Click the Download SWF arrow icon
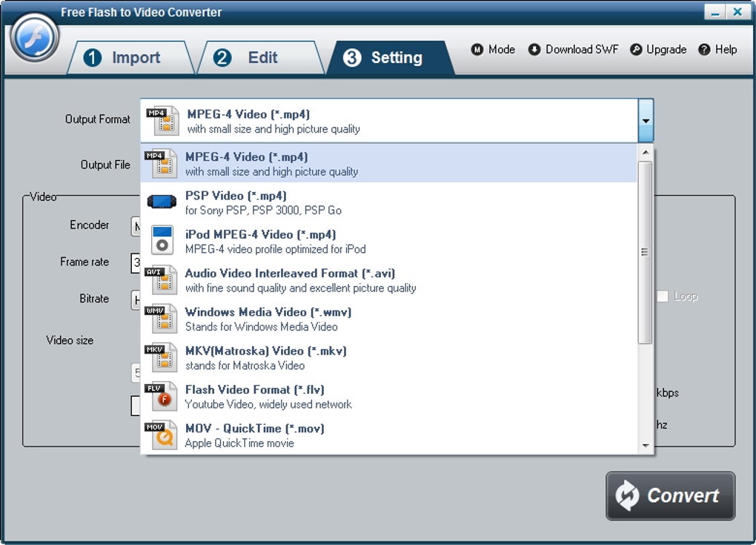Screen dimensions: 756x545 coord(534,50)
